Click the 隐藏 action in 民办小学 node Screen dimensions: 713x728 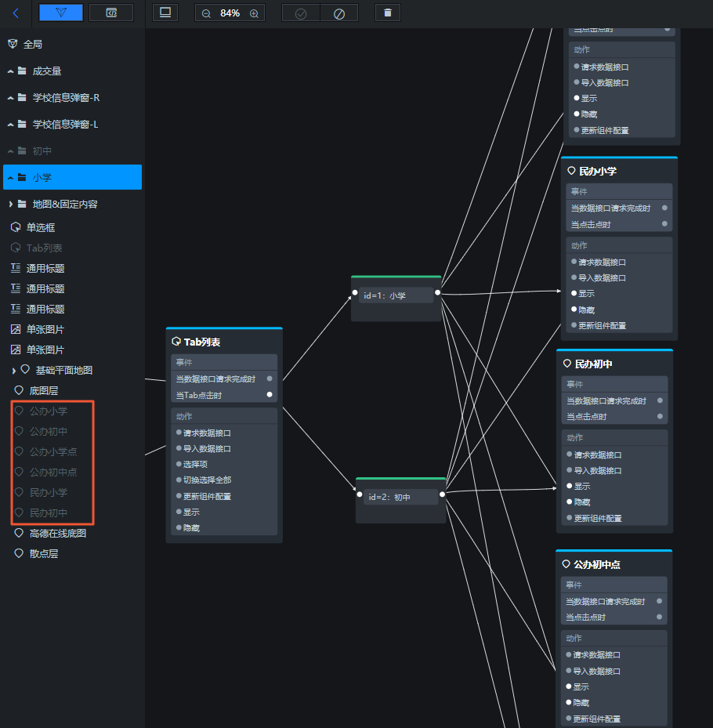tap(586, 310)
